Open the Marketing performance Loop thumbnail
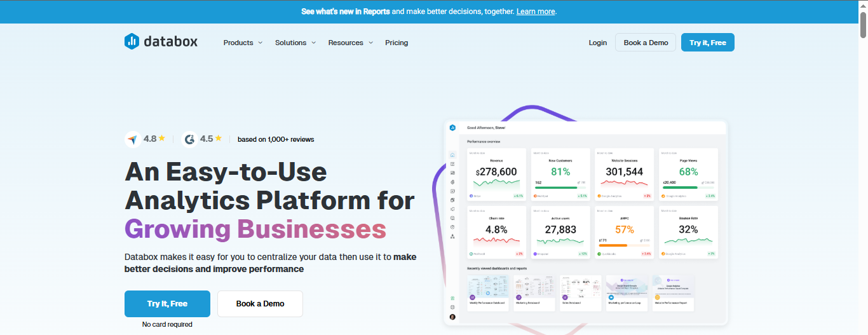 tap(627, 293)
